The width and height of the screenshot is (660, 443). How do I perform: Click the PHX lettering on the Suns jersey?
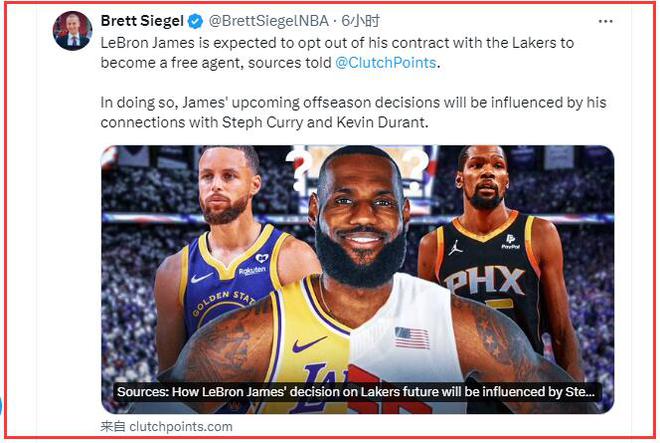click(x=485, y=280)
